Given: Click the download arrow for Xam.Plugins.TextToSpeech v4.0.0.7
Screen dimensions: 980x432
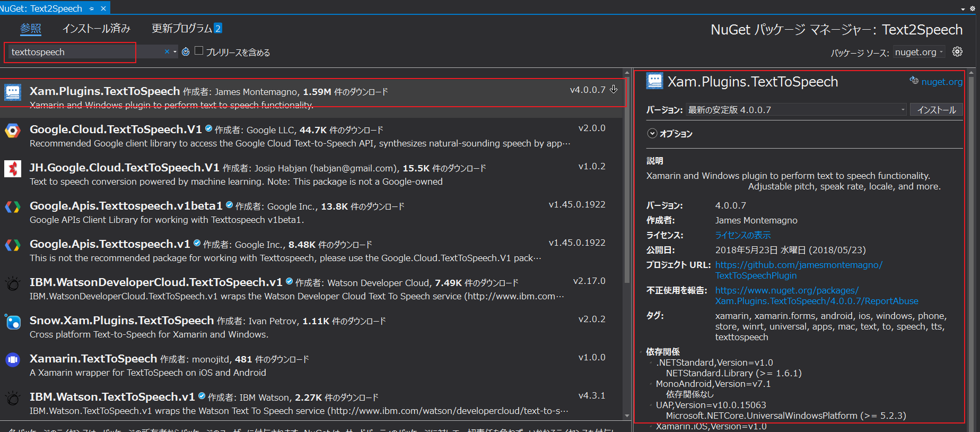Looking at the screenshot, I should pos(614,89).
